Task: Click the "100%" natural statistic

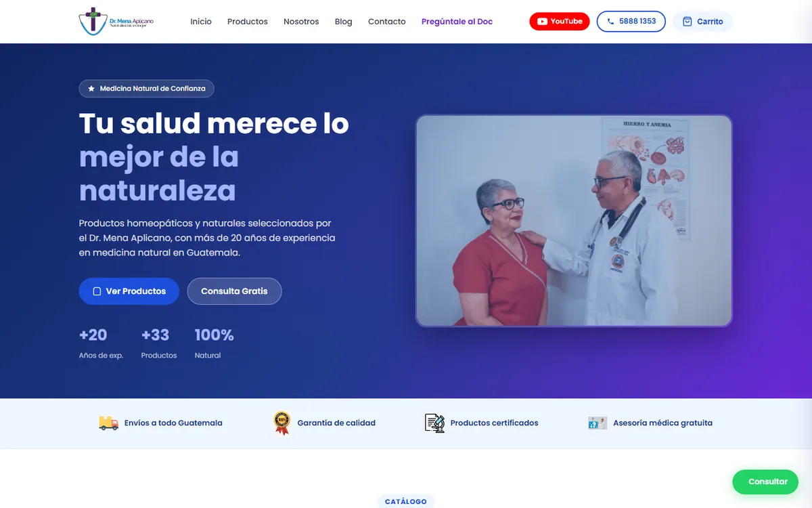Action: click(214, 335)
